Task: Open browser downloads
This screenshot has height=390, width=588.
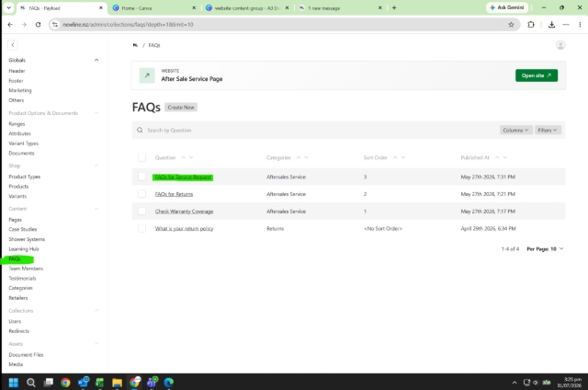Action: [x=551, y=25]
